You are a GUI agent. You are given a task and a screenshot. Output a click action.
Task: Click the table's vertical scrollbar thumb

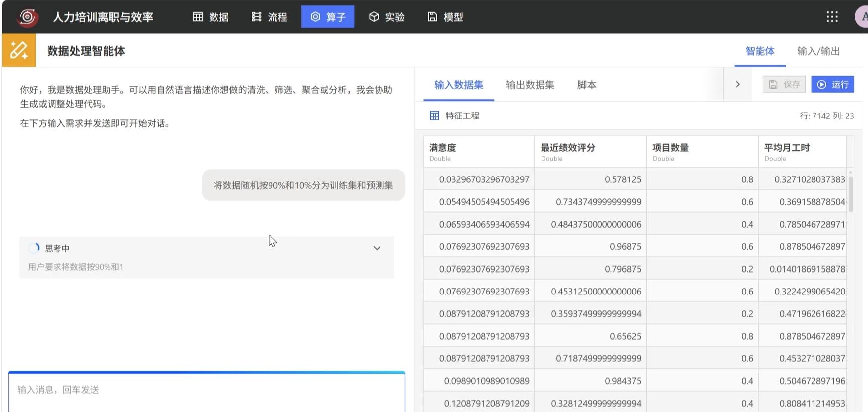point(851,193)
